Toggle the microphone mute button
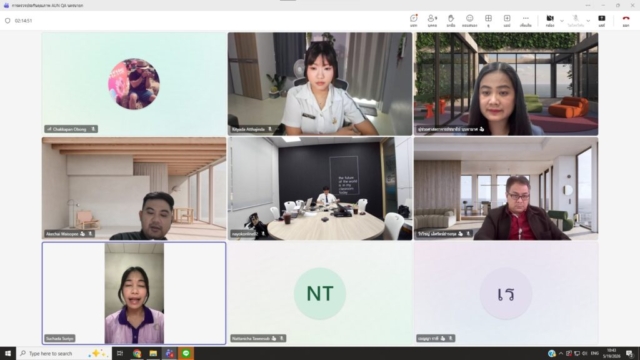The height and width of the screenshot is (360, 640). pyautogui.click(x=576, y=20)
